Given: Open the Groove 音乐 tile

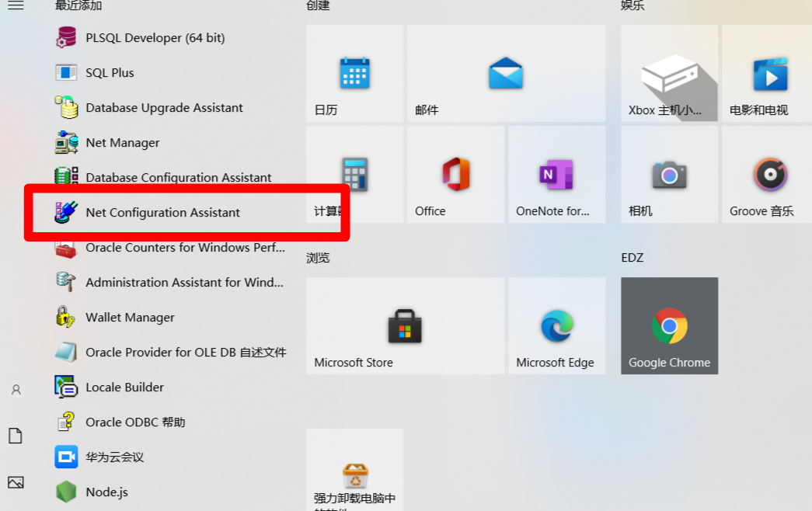Looking at the screenshot, I should (x=767, y=175).
